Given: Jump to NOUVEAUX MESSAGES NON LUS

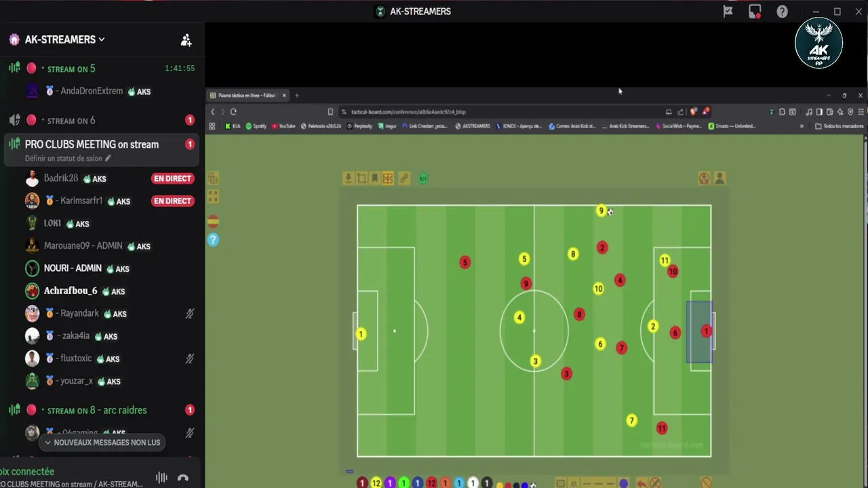Looking at the screenshot, I should (102, 443).
